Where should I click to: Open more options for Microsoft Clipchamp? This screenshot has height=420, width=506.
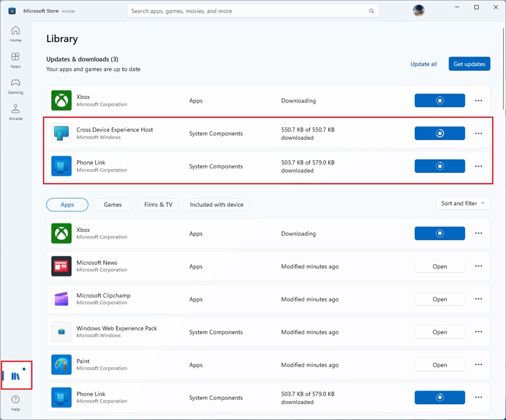pos(479,299)
